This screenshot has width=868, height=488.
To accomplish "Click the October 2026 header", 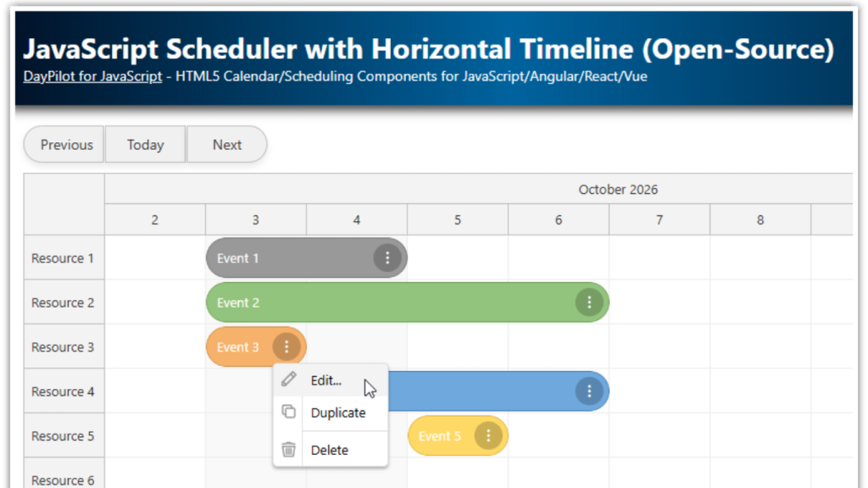I will [x=618, y=189].
